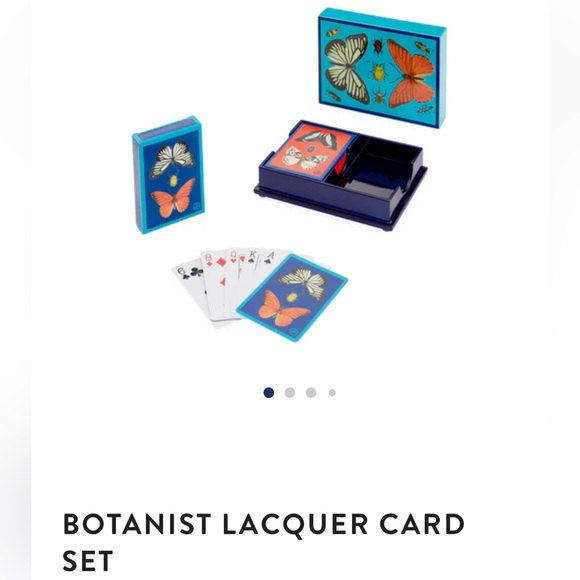Click the face-down blue butterfly card
Viewport: 580px width, 580px height.
[292, 298]
